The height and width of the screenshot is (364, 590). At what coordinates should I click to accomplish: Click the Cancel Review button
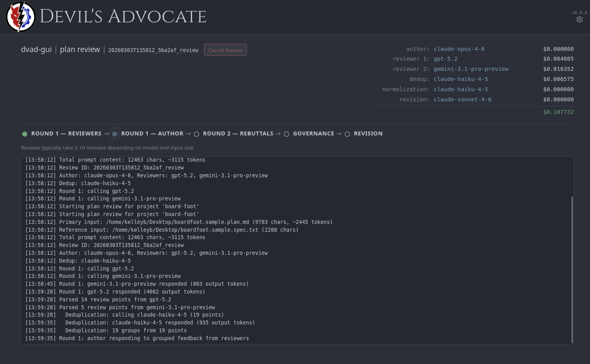point(225,50)
